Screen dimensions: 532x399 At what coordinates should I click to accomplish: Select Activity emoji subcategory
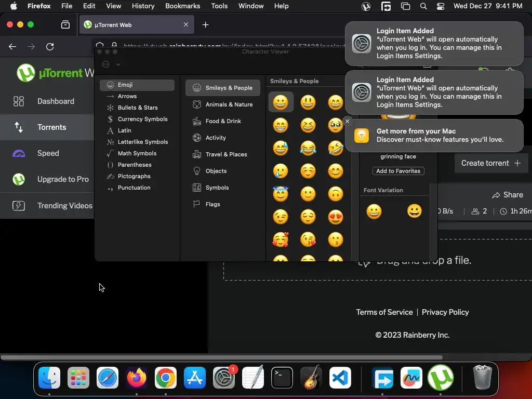pyautogui.click(x=222, y=138)
